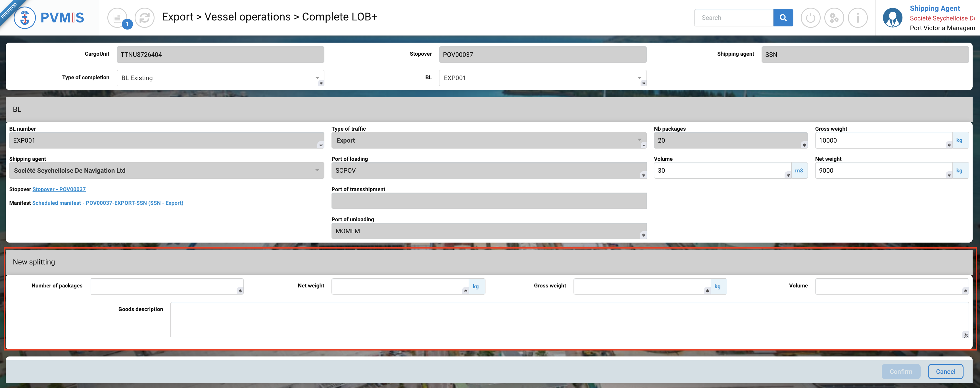Click the m3 unit next to Volume 30
The width and height of the screenshot is (980, 388).
coord(799,170)
